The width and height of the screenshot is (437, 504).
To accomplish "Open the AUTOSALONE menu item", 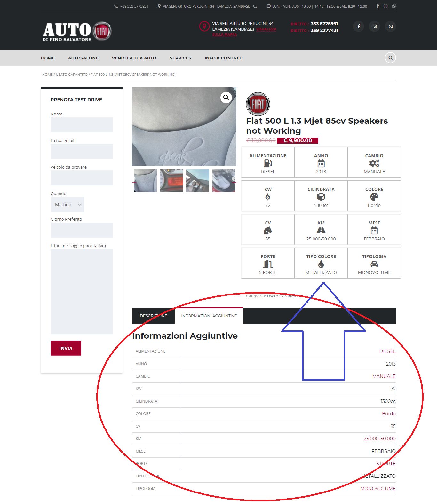I will (83, 58).
